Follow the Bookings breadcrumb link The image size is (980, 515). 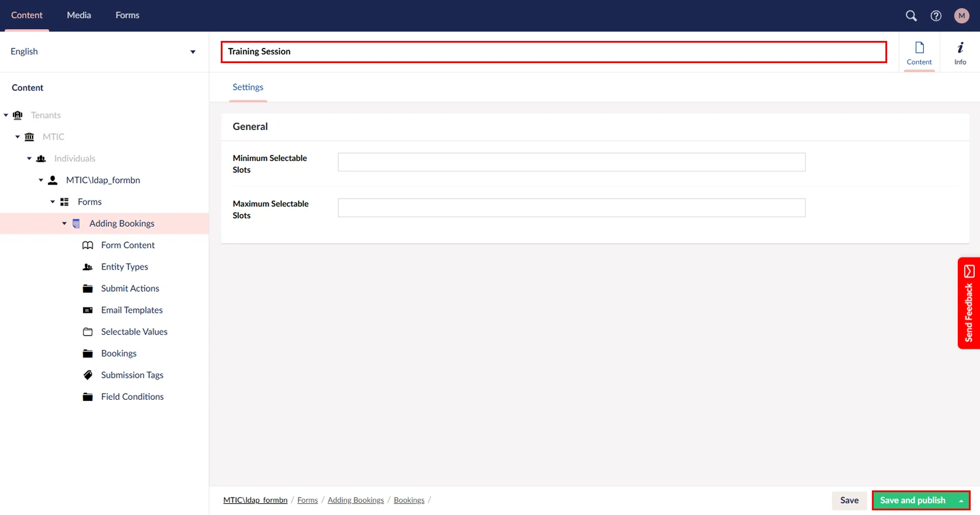[409, 500]
